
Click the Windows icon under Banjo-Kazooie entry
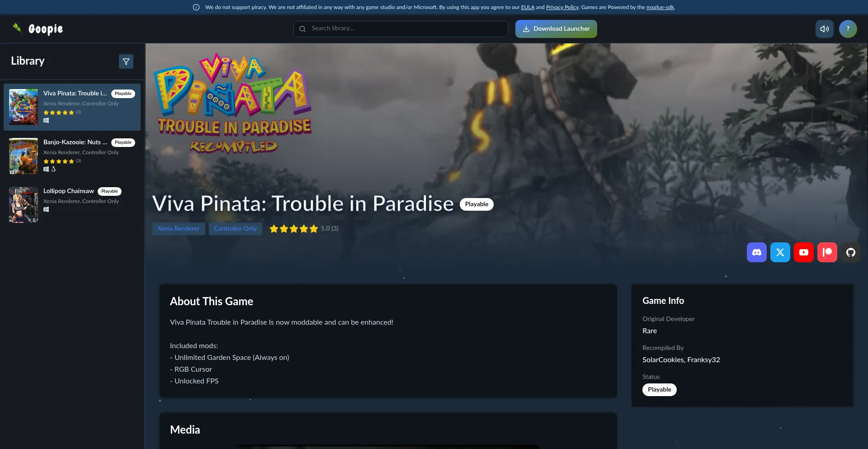46,169
